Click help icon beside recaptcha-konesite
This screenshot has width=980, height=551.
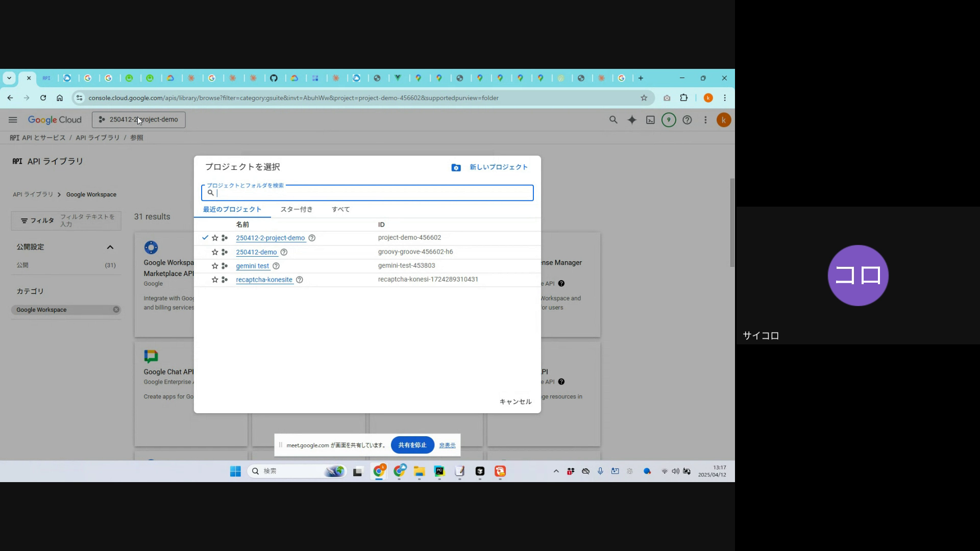(x=300, y=280)
